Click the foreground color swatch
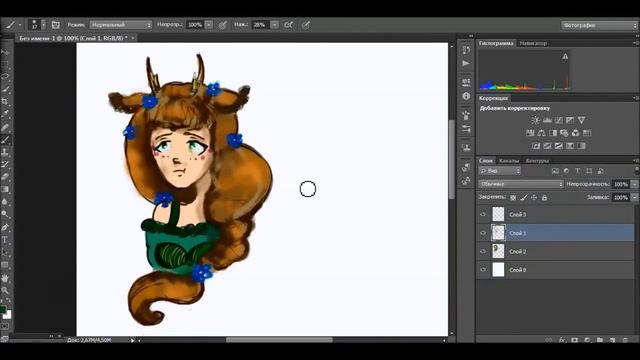Viewport: 640px width, 360px height. [2, 309]
